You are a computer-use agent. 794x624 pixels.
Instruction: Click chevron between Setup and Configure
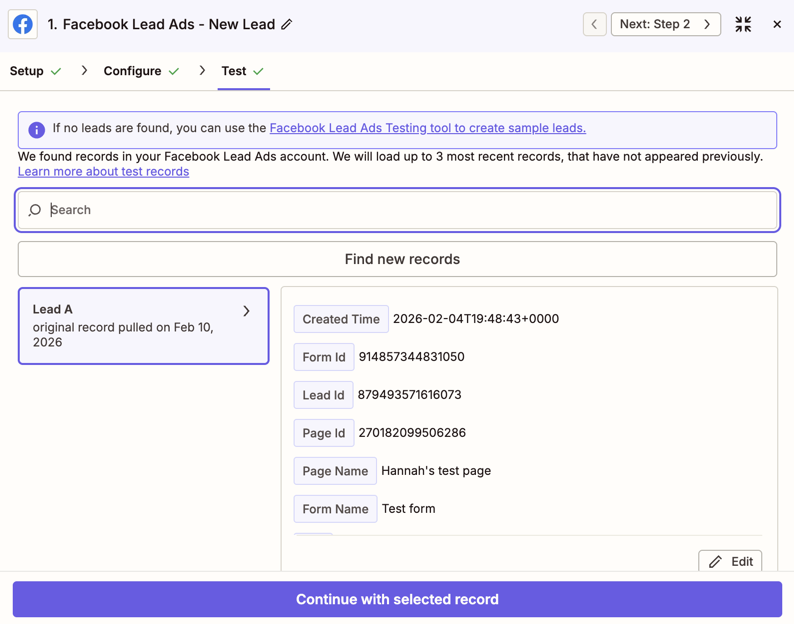coord(84,70)
